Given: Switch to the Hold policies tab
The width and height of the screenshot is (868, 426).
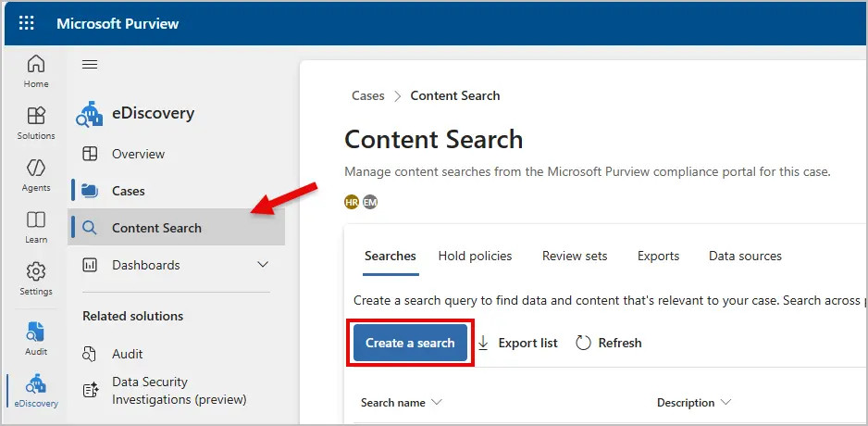Looking at the screenshot, I should [x=475, y=256].
